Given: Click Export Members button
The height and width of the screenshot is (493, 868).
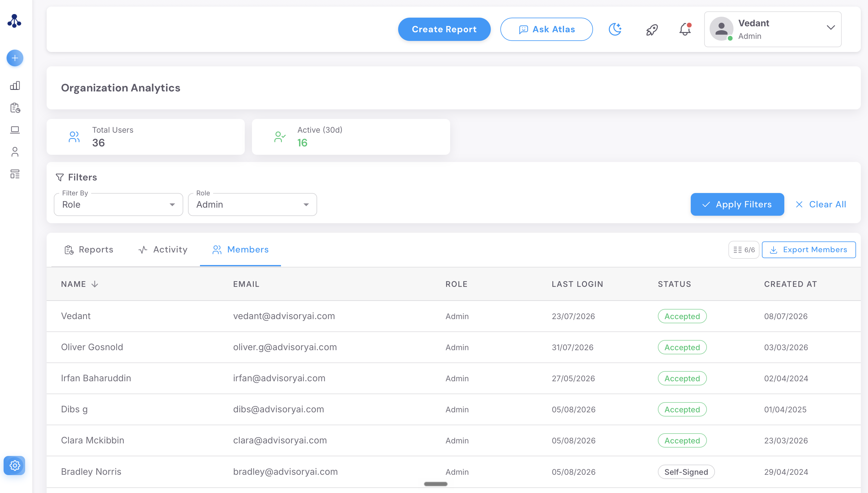Looking at the screenshot, I should tap(809, 250).
